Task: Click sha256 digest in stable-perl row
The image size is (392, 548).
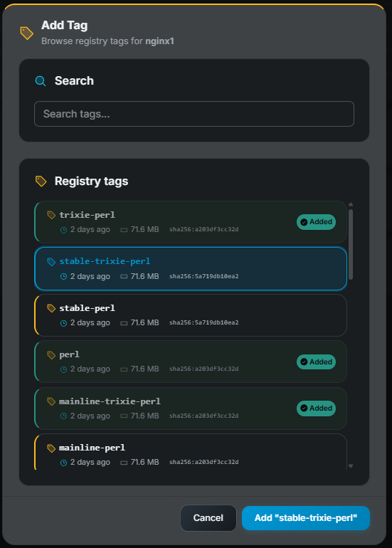Action: tap(204, 322)
